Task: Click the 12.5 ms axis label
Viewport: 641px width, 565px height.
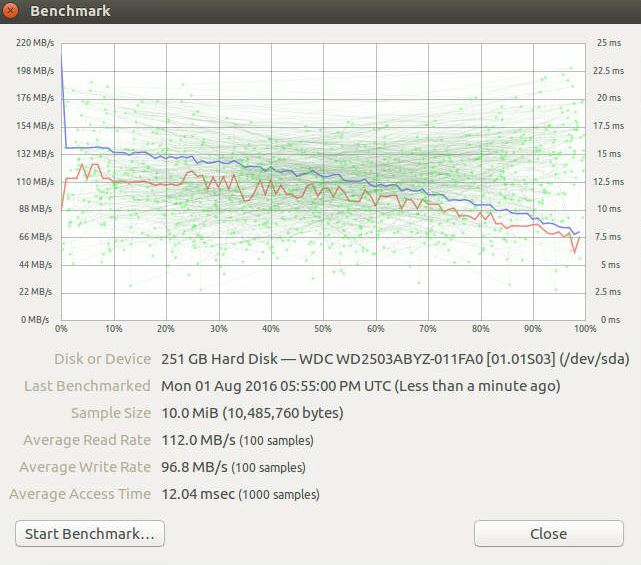Action: coord(609,182)
